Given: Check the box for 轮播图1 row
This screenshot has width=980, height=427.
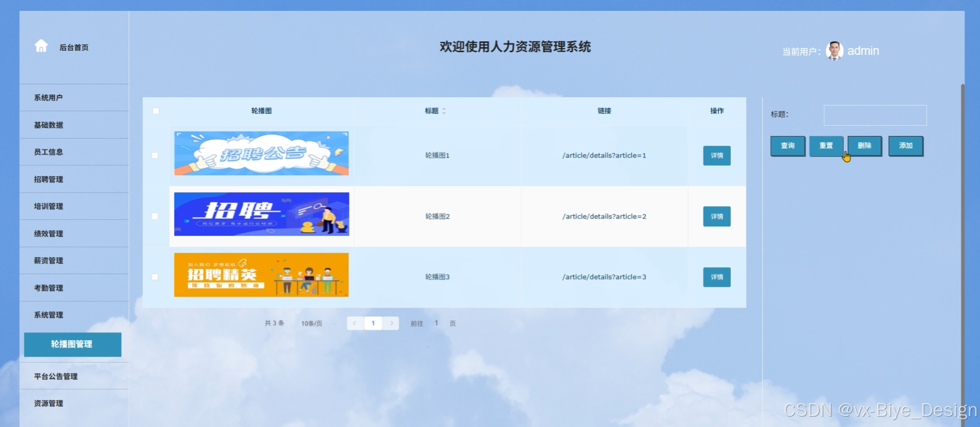Looking at the screenshot, I should point(155,155).
